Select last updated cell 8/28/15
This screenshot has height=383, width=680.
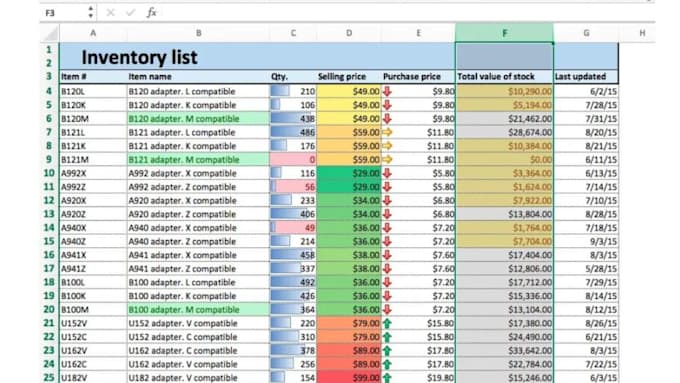[x=586, y=214]
